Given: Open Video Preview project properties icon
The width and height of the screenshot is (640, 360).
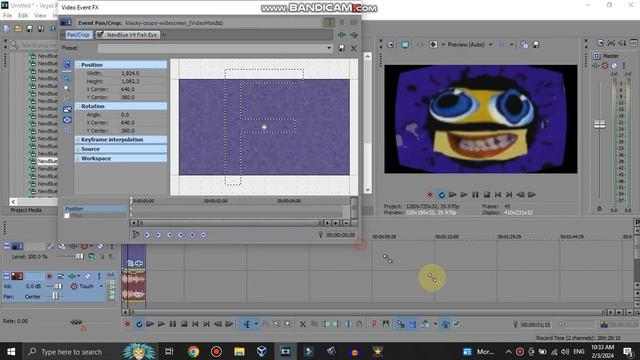Looking at the screenshot, I should pos(391,44).
